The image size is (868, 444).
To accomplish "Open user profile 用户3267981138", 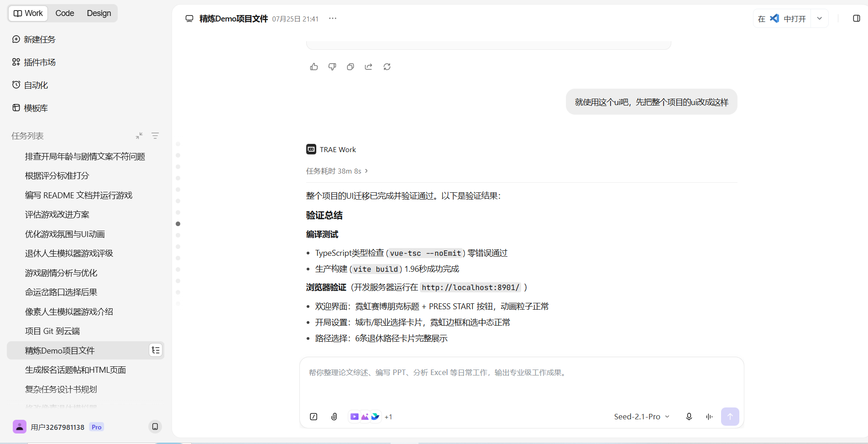I will pos(48,427).
